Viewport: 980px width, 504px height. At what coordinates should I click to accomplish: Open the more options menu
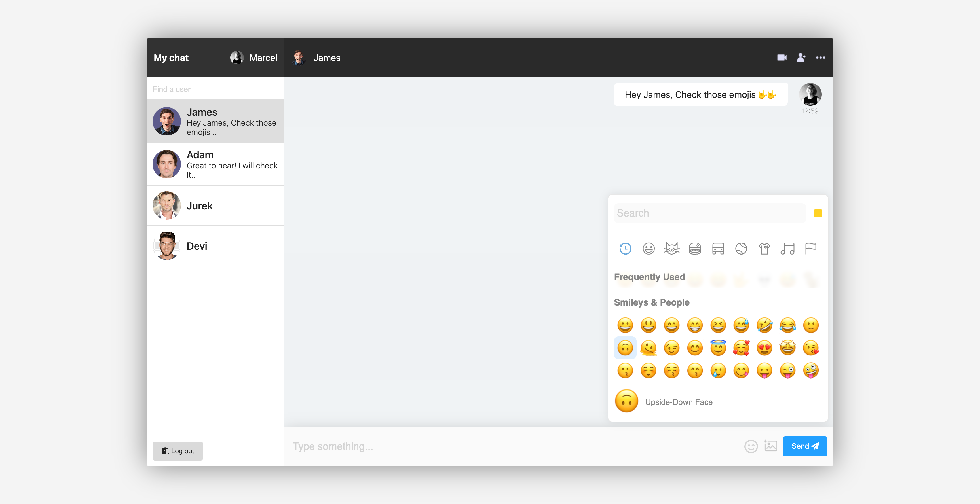(821, 58)
